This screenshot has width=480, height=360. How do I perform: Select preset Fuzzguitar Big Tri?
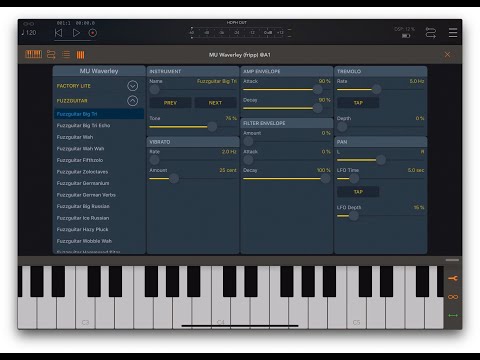pyautogui.click(x=99, y=114)
